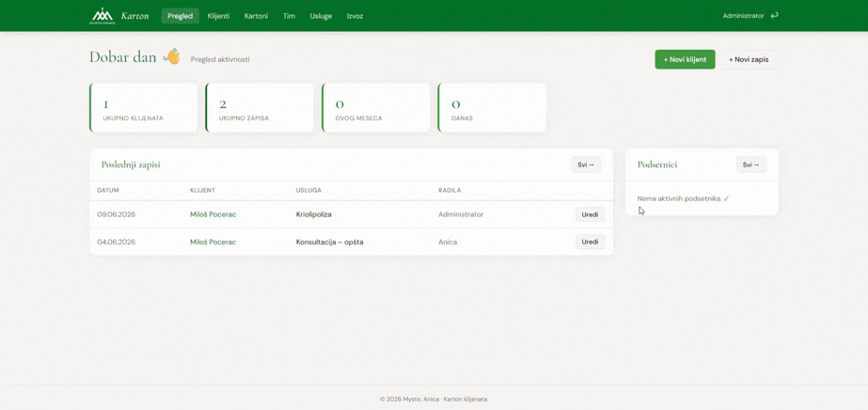Image resolution: width=868 pixels, height=410 pixels.
Task: Go to the Klijenti menu item
Action: [219, 16]
